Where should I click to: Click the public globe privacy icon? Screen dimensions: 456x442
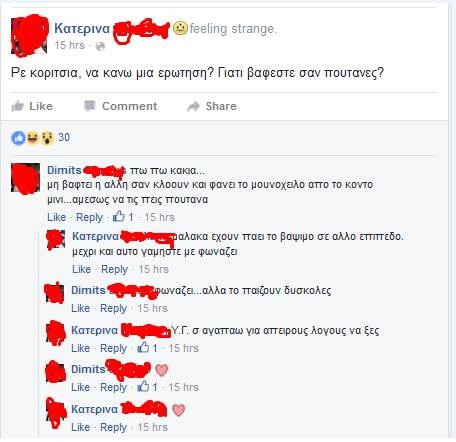tap(100, 46)
